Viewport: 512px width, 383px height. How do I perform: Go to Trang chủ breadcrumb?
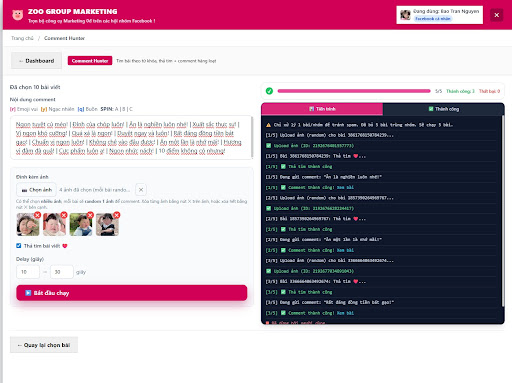click(22, 38)
